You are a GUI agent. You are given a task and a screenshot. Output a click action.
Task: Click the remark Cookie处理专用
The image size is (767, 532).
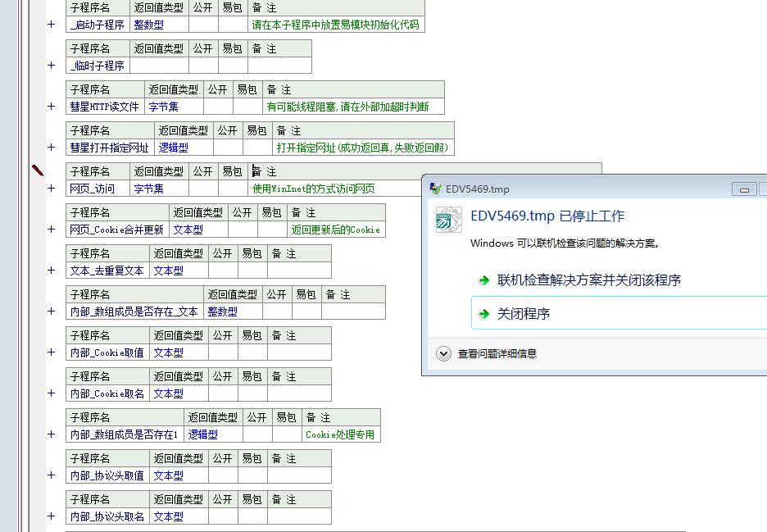(340, 434)
